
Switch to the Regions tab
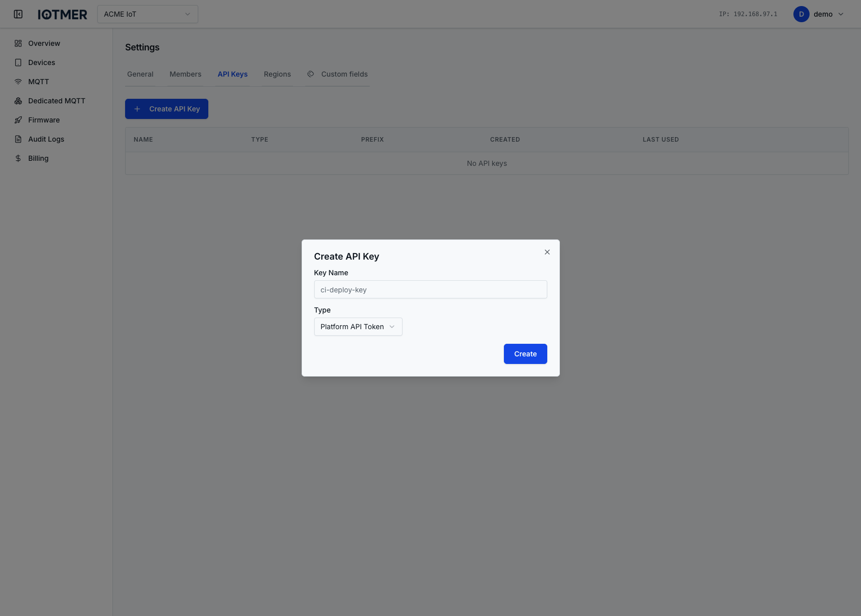tap(277, 74)
